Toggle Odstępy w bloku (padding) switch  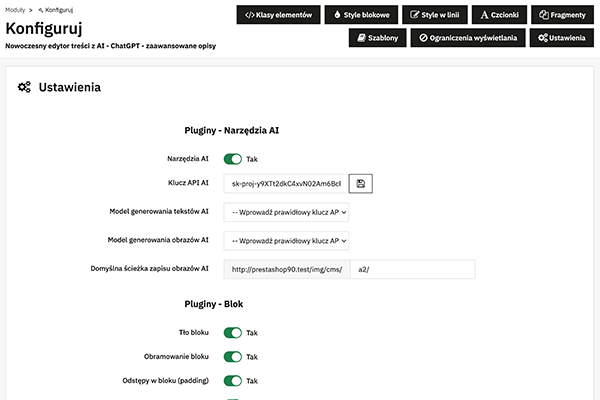click(233, 381)
